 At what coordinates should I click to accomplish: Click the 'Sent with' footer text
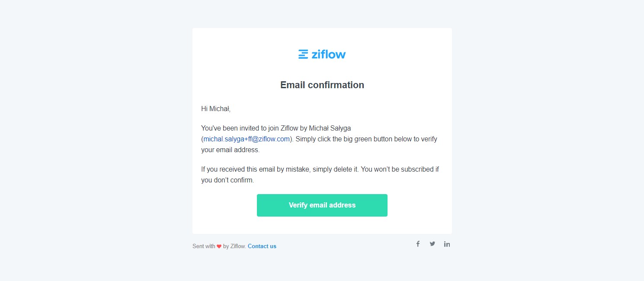(204, 246)
